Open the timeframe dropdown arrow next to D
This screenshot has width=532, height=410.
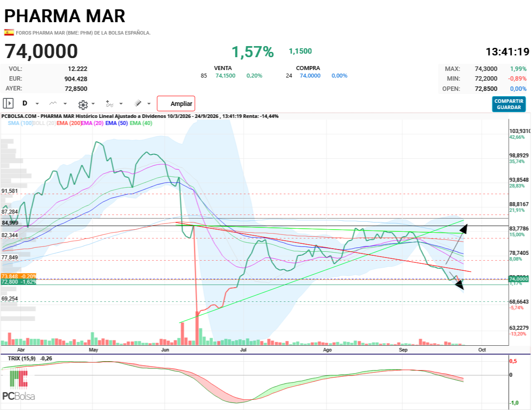[x=37, y=104]
